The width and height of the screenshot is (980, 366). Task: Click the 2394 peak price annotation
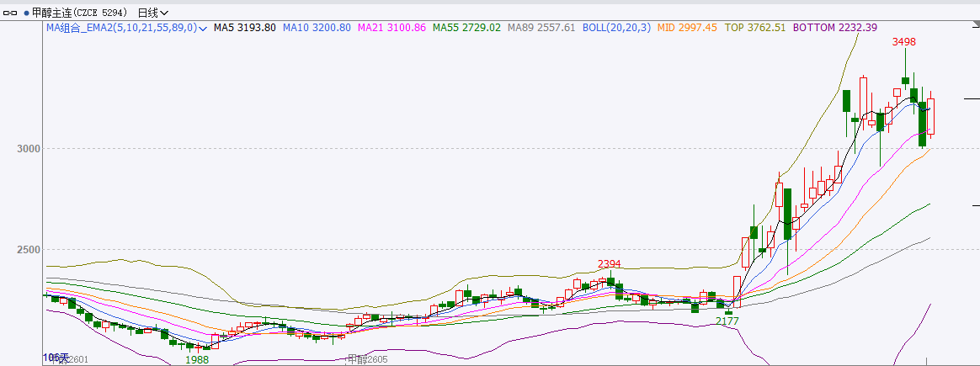click(609, 264)
